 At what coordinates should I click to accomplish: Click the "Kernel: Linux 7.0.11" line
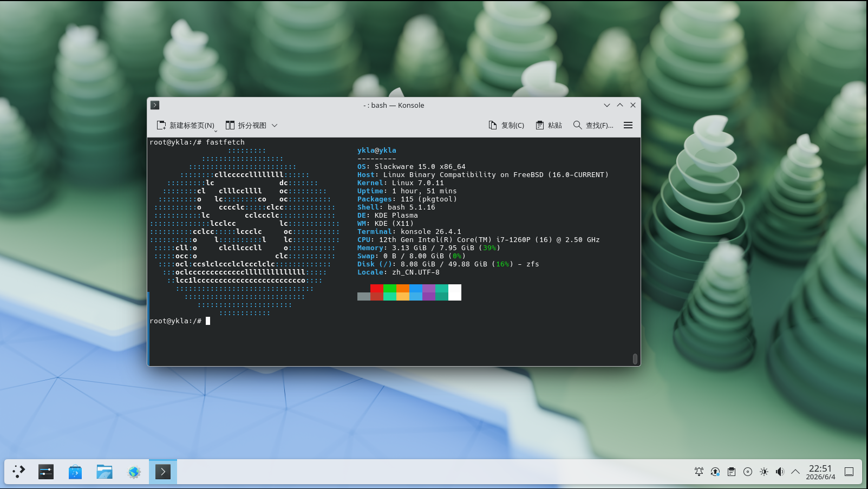click(x=401, y=183)
